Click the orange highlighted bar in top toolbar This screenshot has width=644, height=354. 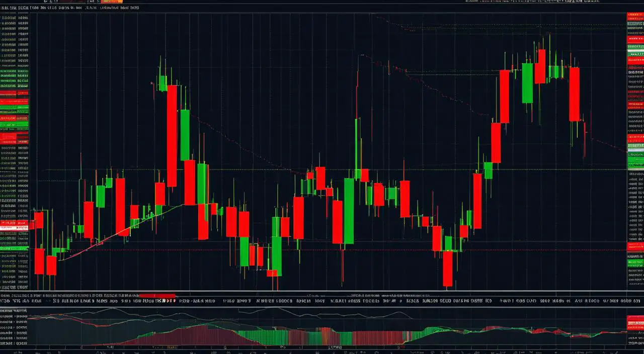(112, 2)
